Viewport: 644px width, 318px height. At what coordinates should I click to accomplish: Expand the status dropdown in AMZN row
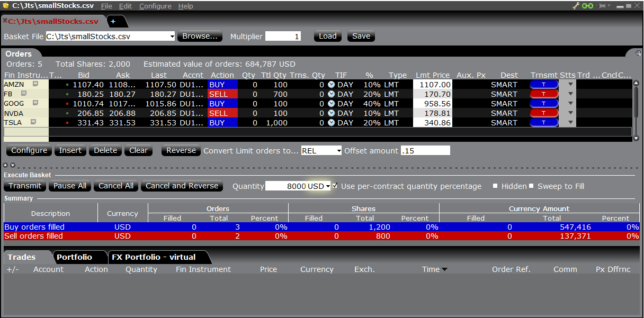click(x=570, y=85)
